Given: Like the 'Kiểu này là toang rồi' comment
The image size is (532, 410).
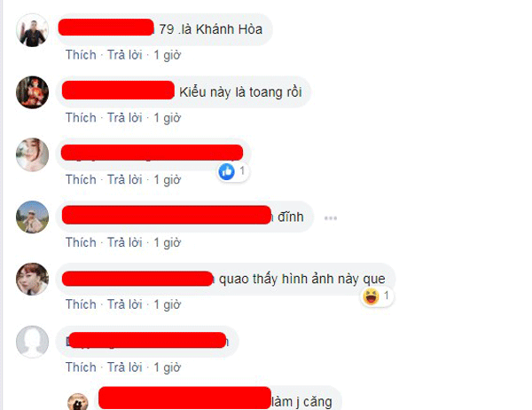Looking at the screenshot, I should pyautogui.click(x=81, y=117).
